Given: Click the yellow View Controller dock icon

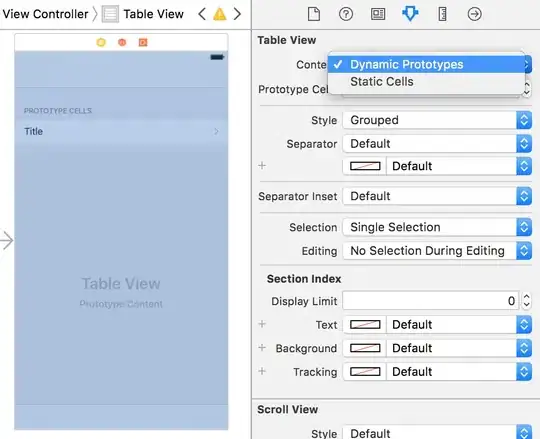Looking at the screenshot, I should pos(101,42).
